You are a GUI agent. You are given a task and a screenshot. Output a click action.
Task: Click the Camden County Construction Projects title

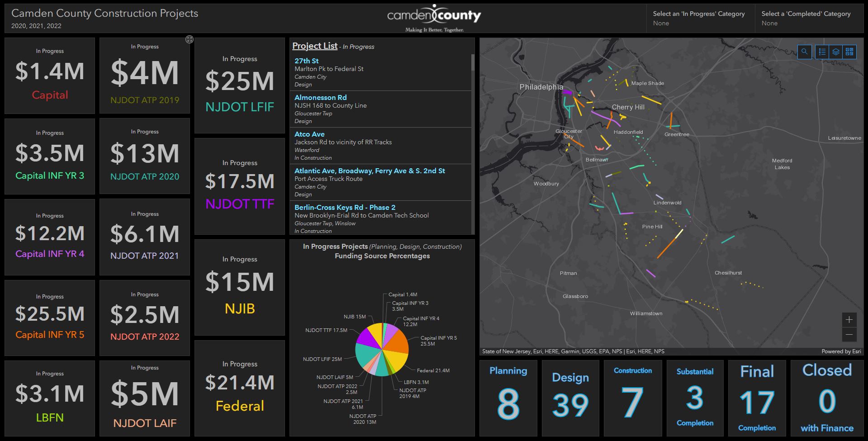tap(104, 13)
